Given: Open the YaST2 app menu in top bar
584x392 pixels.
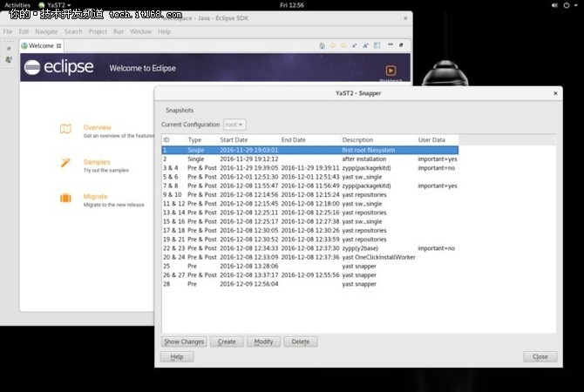Looking at the screenshot, I should pos(55,5).
